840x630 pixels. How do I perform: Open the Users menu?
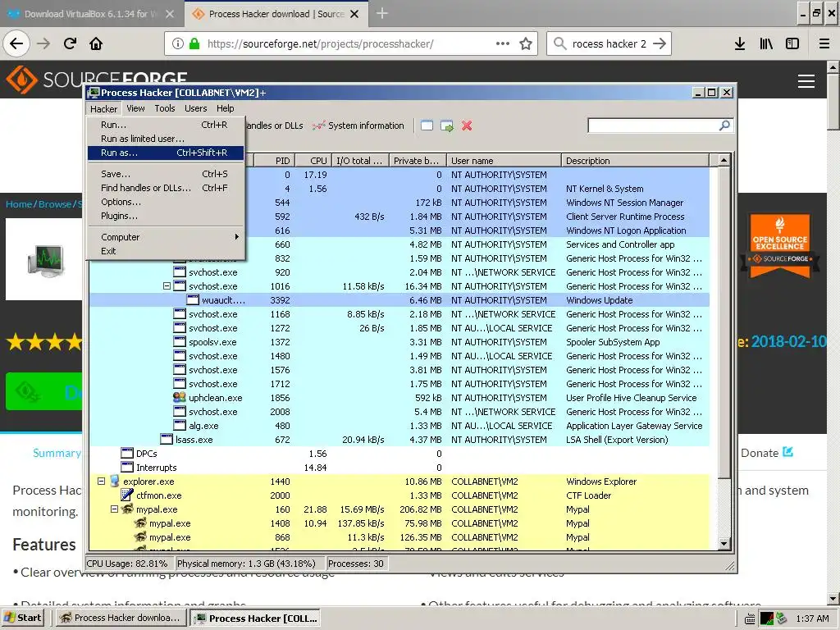coord(195,108)
